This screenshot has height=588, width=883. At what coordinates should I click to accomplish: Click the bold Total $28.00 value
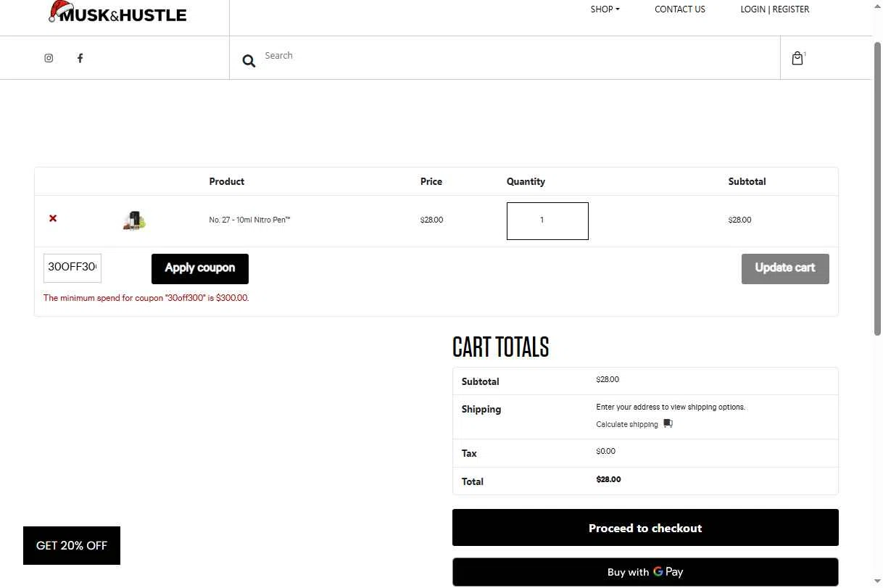click(x=608, y=479)
